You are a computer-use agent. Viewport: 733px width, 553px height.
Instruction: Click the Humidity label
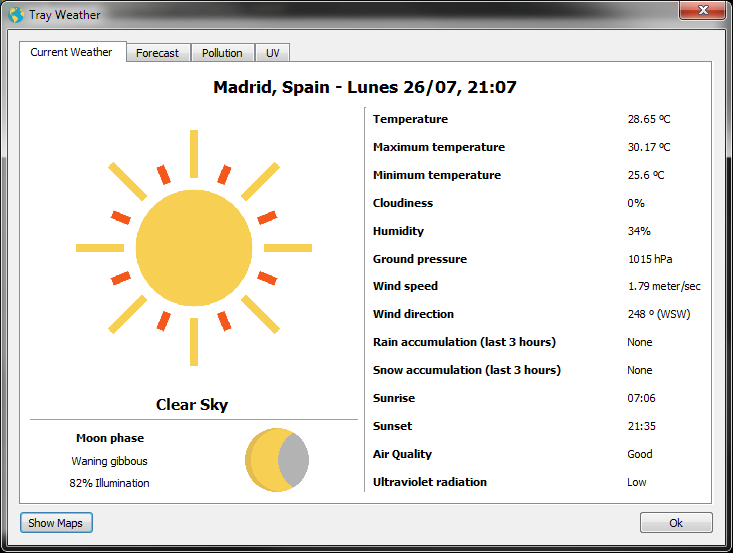click(398, 231)
